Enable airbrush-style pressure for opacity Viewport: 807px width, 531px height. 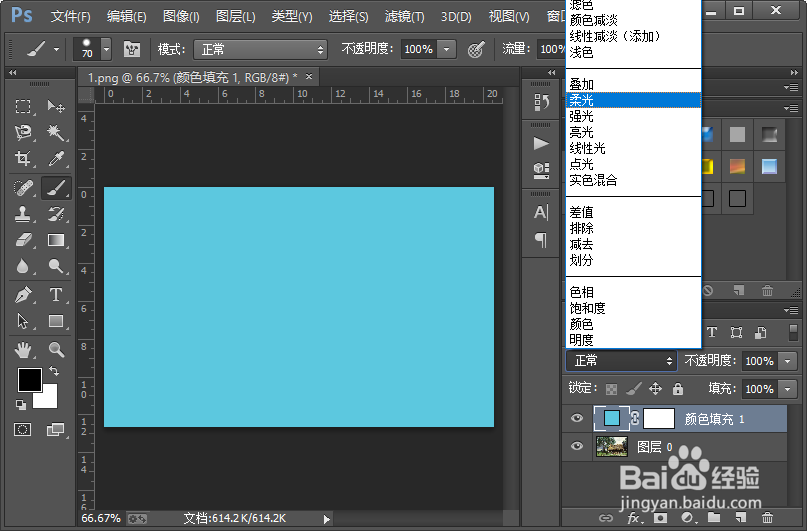476,49
